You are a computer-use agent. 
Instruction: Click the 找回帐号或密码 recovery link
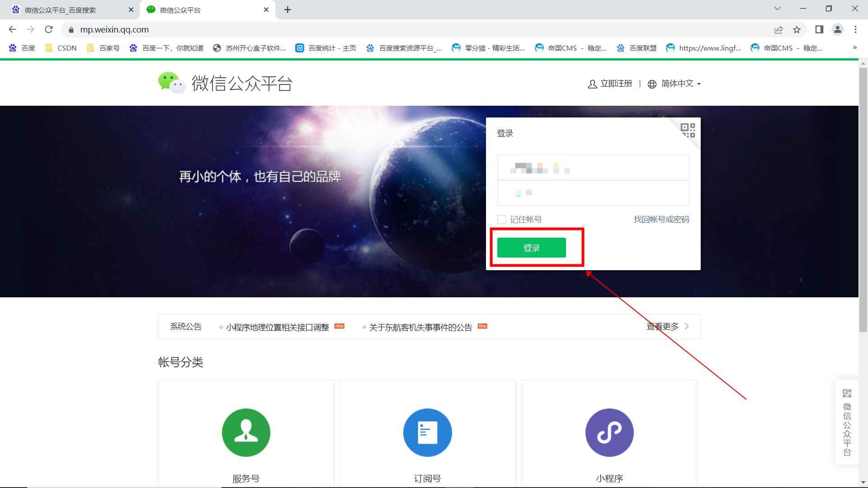(660, 219)
